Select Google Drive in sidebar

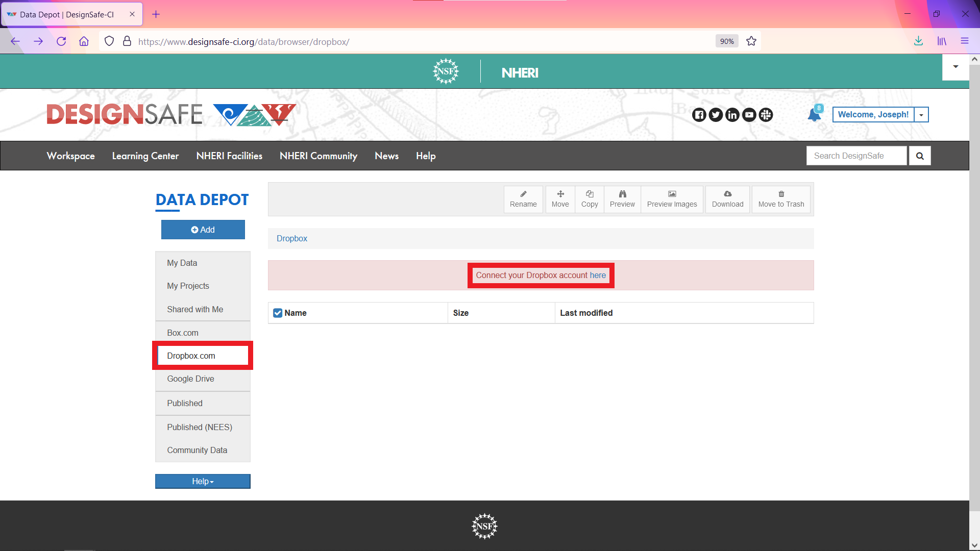click(203, 379)
